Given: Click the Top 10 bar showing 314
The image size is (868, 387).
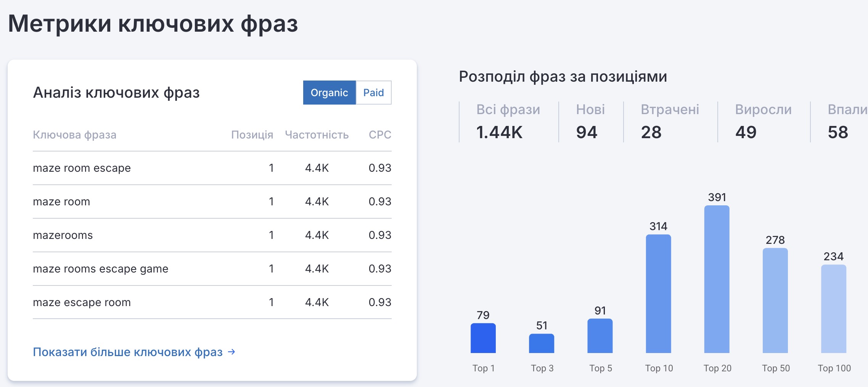Looking at the screenshot, I should click(x=658, y=294).
